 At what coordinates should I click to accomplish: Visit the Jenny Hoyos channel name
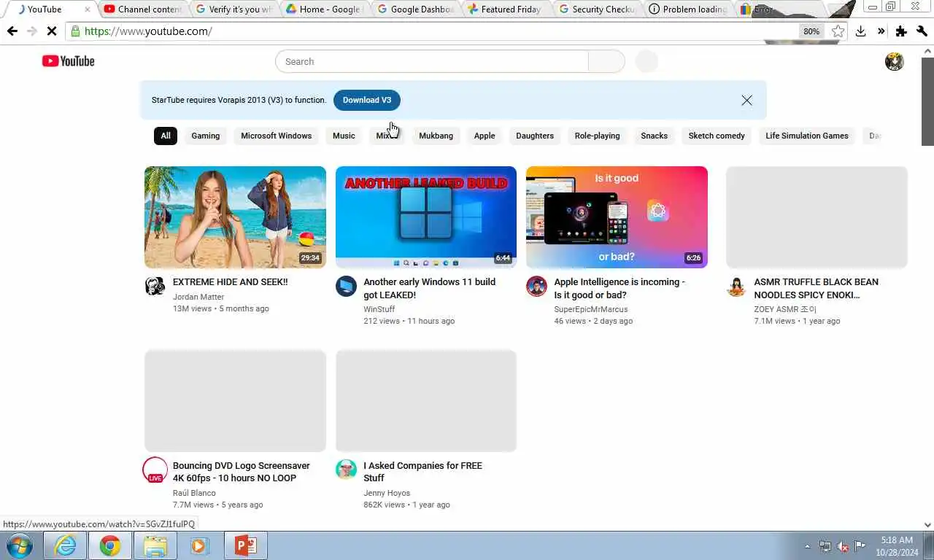[387, 493]
